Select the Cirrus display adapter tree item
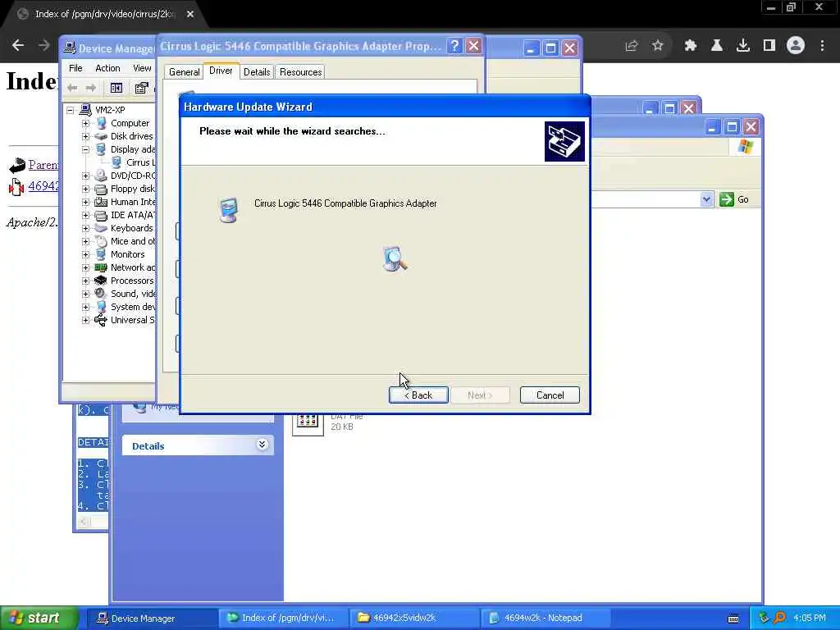 pyautogui.click(x=140, y=162)
